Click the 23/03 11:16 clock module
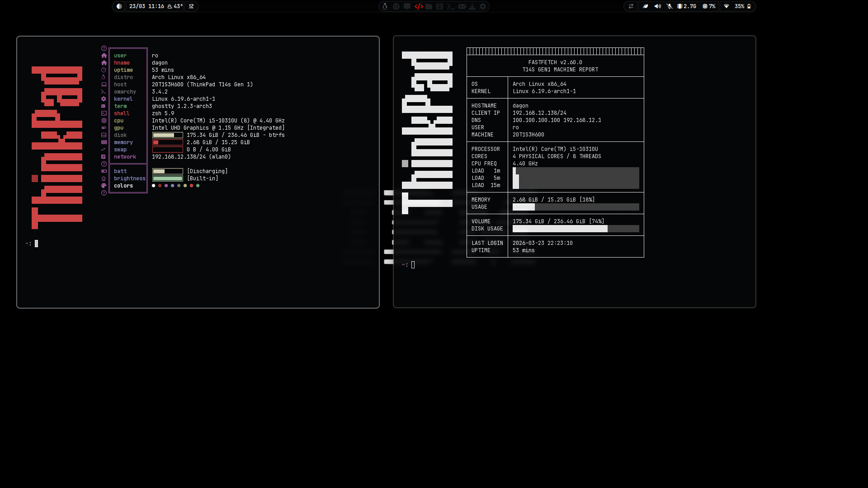Screen dimensions: 868x488 (x=146, y=6)
